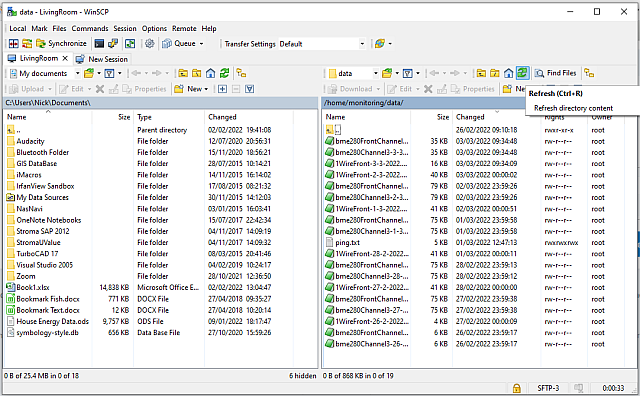Click remote panel Parent Directory icon

coord(481,73)
